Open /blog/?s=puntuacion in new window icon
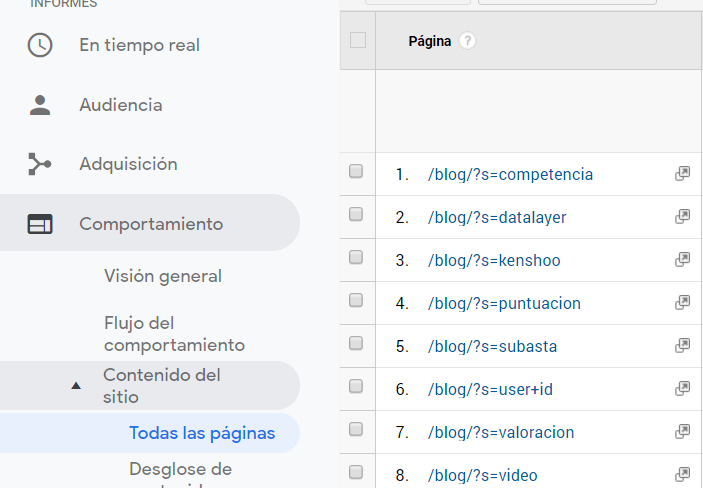Image resolution: width=703 pixels, height=488 pixels. pyautogui.click(x=682, y=302)
